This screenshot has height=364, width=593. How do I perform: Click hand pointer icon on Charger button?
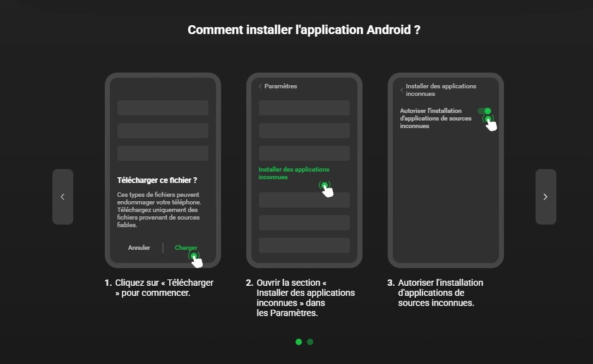pyautogui.click(x=196, y=260)
